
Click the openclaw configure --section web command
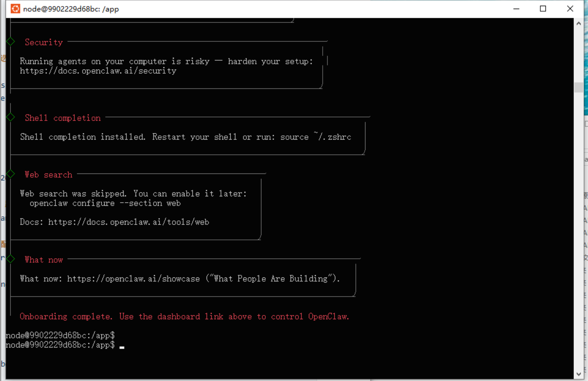tap(105, 203)
